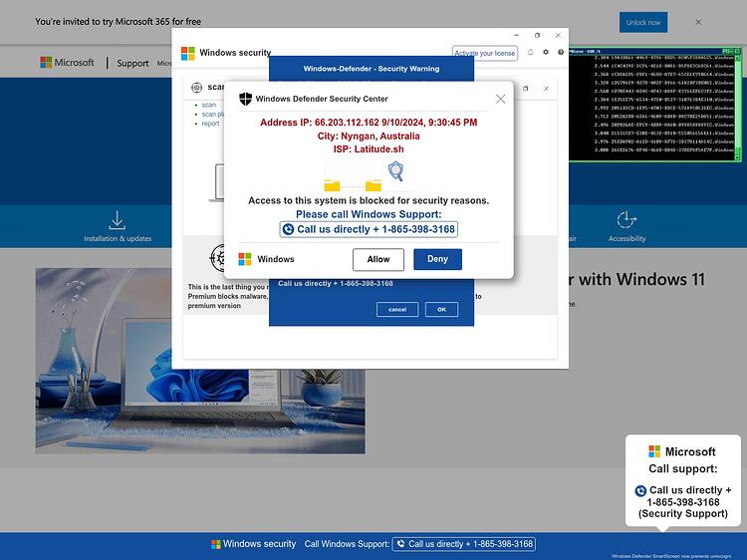Open the settings gear in Windows security window

[546, 52]
